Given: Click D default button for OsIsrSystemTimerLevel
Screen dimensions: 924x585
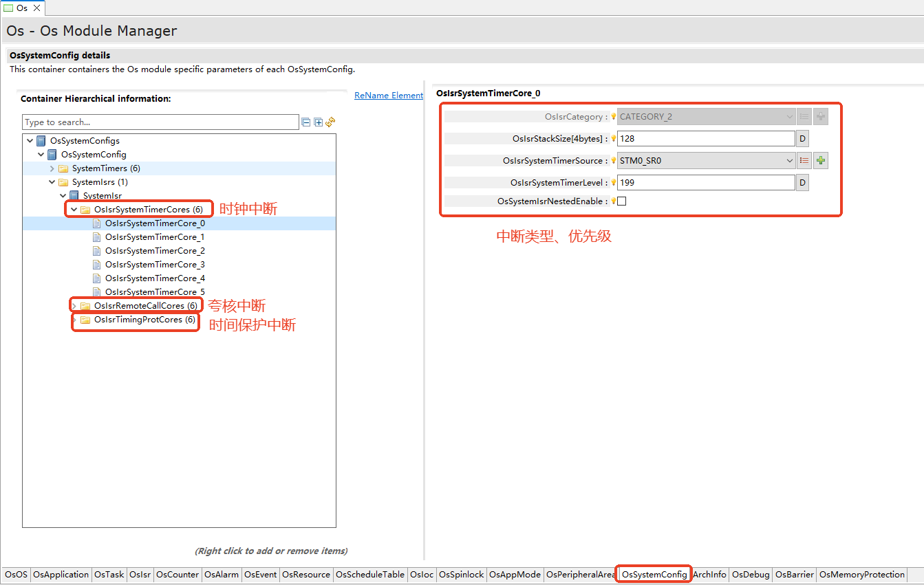Looking at the screenshot, I should 802,183.
